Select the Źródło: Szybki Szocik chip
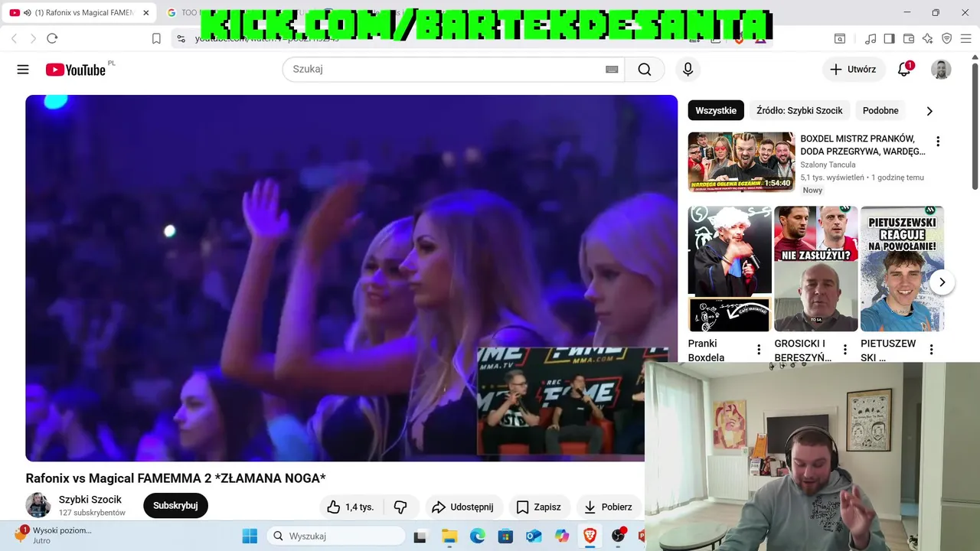This screenshot has height=551, width=980. 799,110
